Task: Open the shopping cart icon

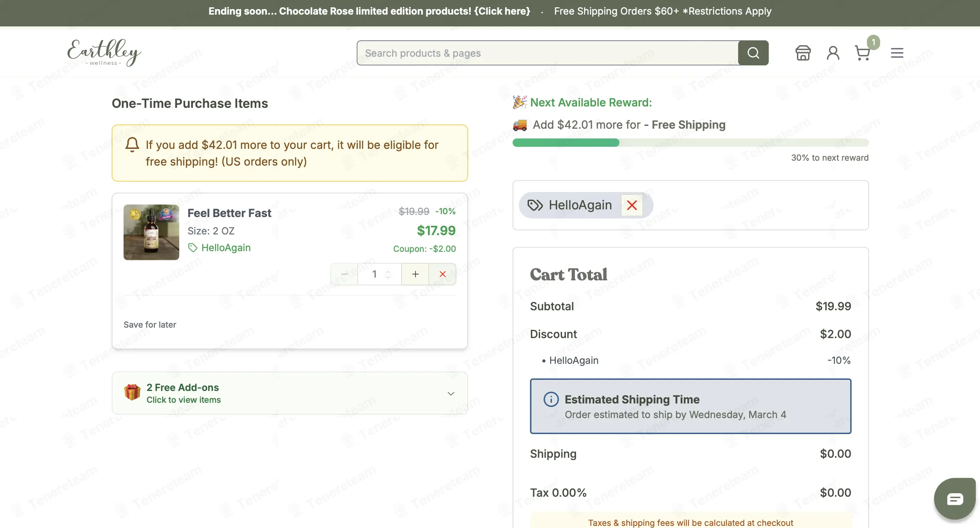Action: point(862,53)
